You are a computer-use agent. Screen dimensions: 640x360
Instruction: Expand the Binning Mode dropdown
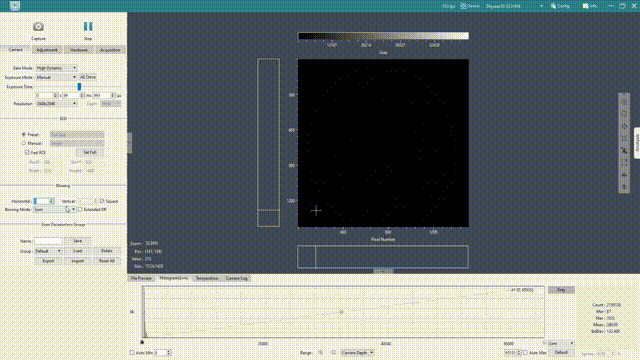click(54, 209)
